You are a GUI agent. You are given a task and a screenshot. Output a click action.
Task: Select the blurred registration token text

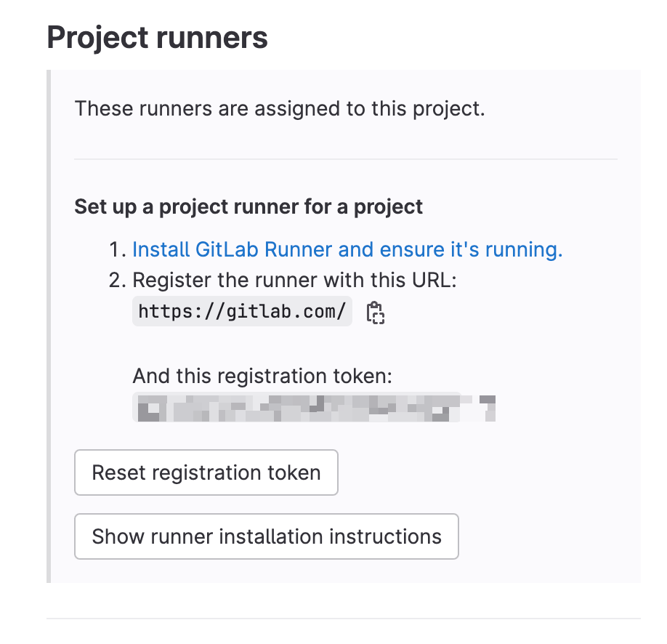(x=313, y=408)
